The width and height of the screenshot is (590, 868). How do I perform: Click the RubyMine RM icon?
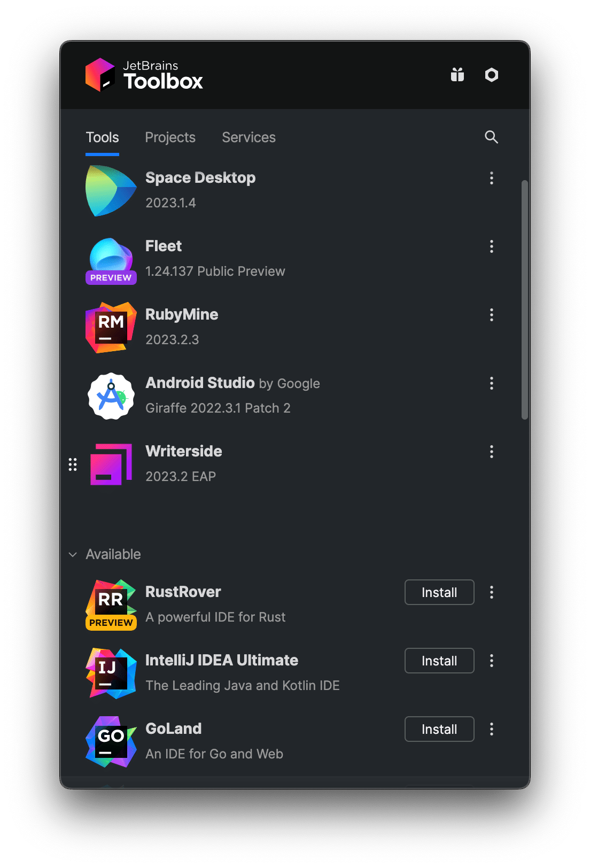pyautogui.click(x=111, y=328)
